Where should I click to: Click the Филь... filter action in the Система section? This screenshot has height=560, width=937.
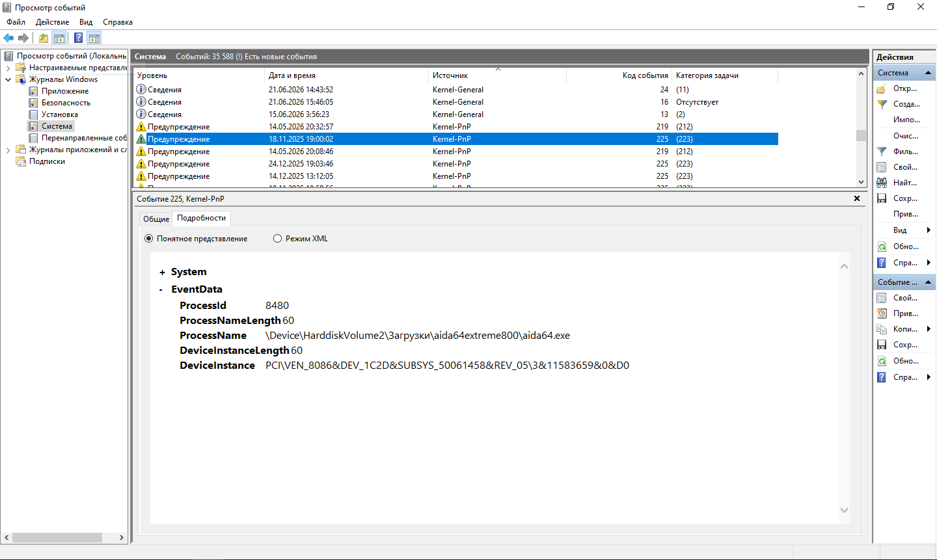pyautogui.click(x=904, y=152)
